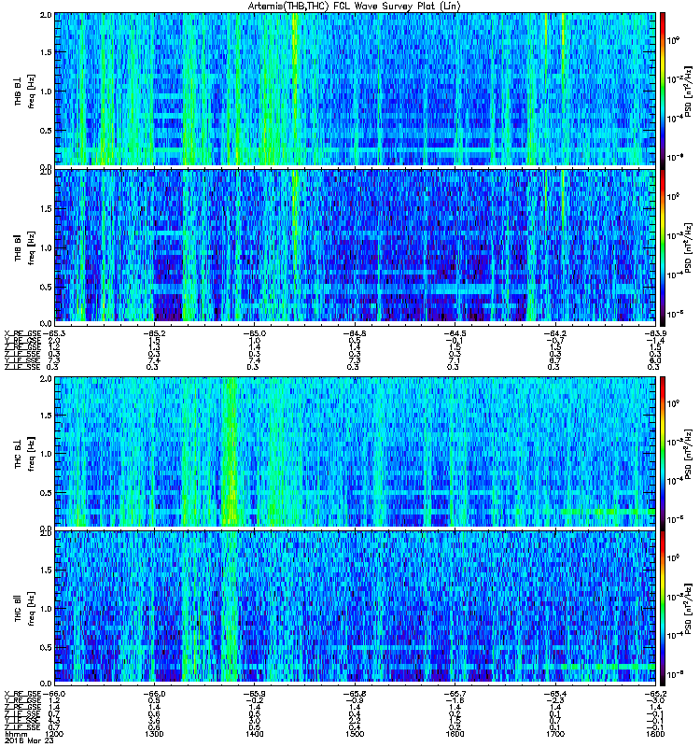700x747 pixels.
Task: Select the THB B-parallel spectrogram panel
Action: click(356, 246)
